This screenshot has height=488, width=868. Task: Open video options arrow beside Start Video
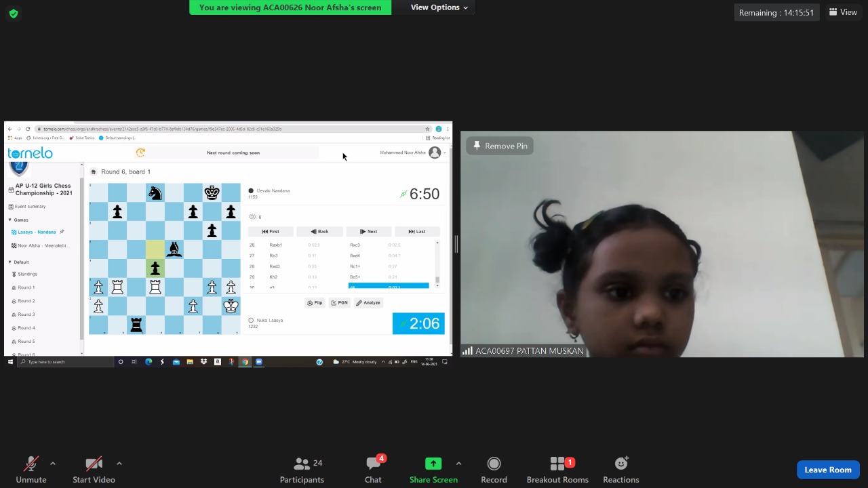119,464
